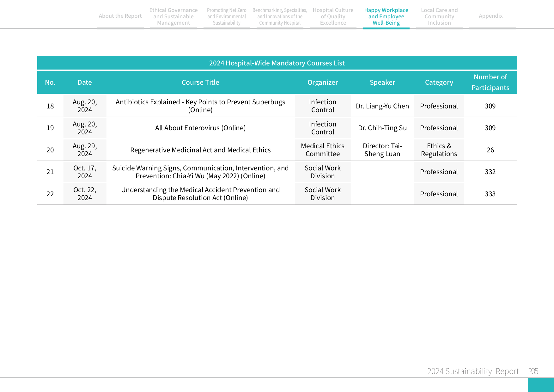Click Infection Control organizer in row 19
Image resolution: width=554 pixels, height=392 pixels.
(x=323, y=128)
